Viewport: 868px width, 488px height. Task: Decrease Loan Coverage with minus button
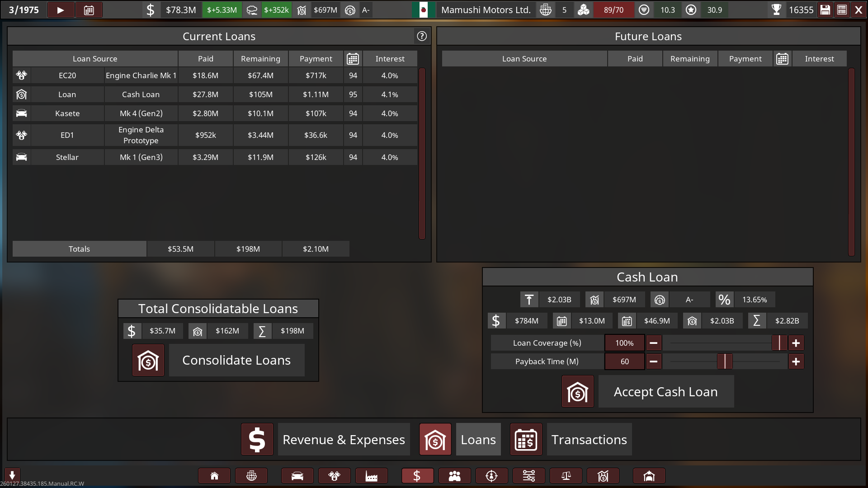pyautogui.click(x=654, y=343)
